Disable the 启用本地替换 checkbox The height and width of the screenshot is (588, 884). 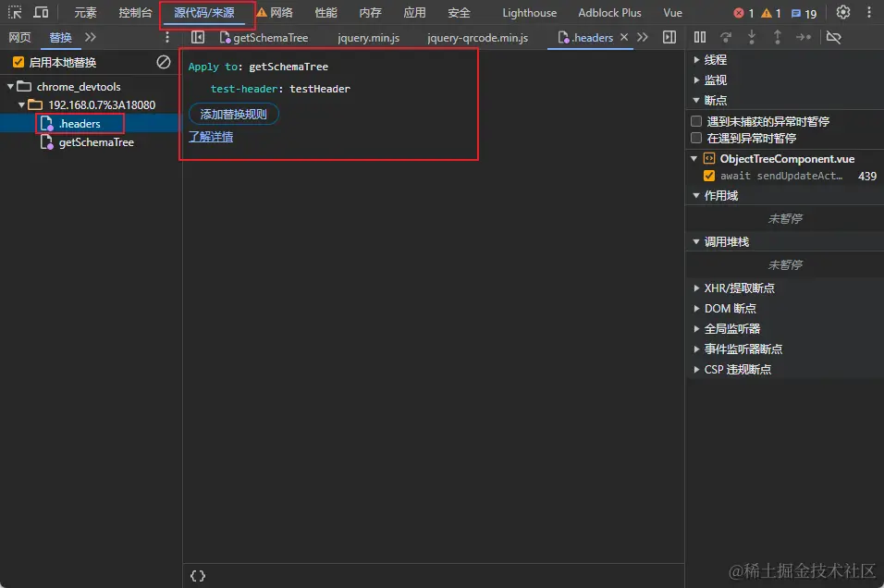[x=18, y=62]
